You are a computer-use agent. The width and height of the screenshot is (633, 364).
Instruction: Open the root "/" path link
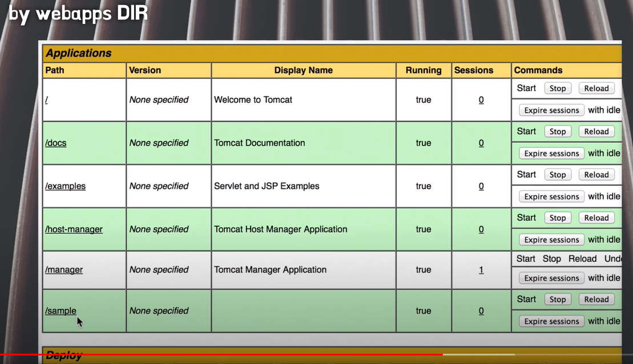coord(46,100)
